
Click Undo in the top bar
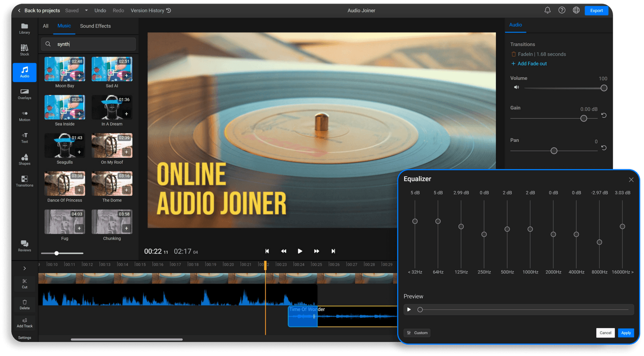click(x=100, y=10)
